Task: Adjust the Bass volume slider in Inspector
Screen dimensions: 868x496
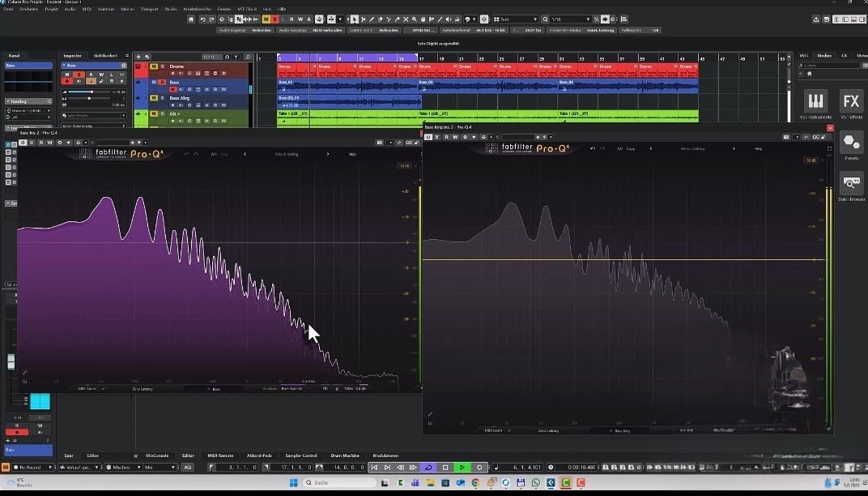Action: 91,92
